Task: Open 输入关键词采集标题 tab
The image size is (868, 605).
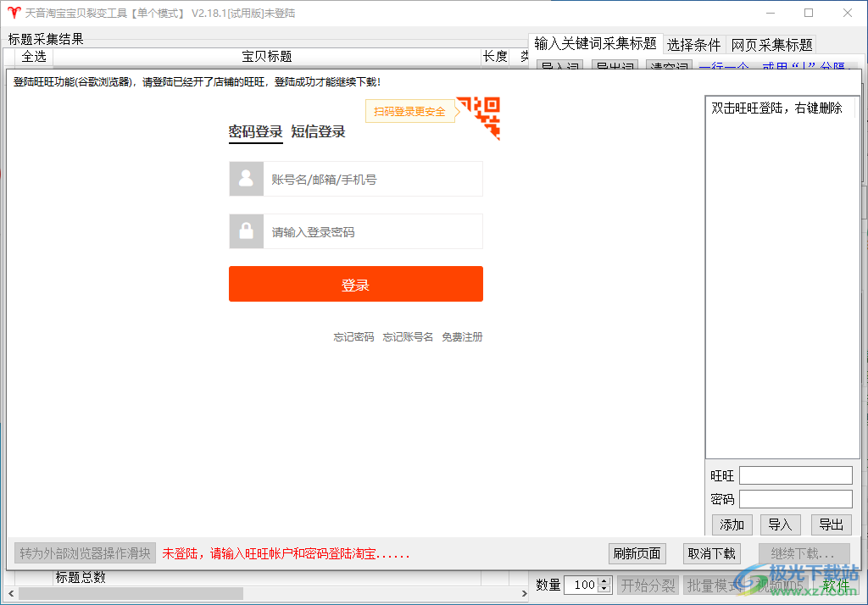Action: pyautogui.click(x=595, y=44)
